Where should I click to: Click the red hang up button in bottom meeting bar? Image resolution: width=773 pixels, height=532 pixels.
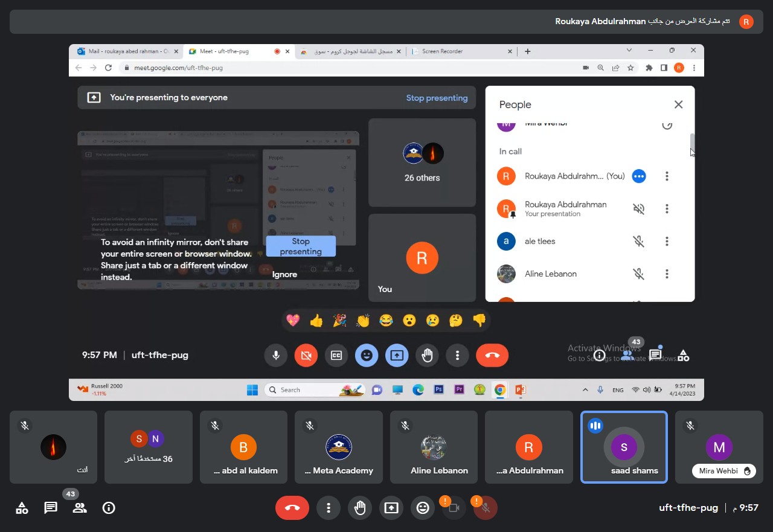point(292,508)
